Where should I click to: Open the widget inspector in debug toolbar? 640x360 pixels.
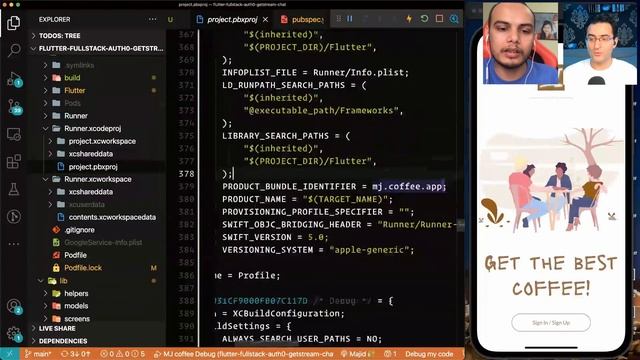[x=454, y=19]
